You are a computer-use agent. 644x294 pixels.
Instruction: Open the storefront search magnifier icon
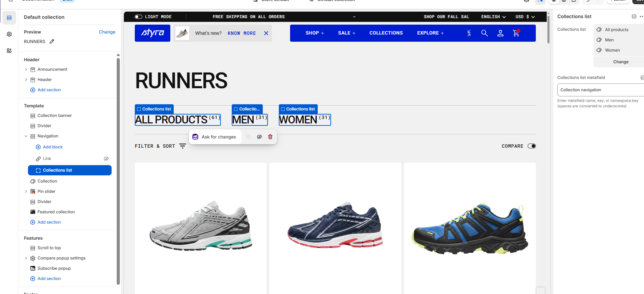[x=484, y=33]
